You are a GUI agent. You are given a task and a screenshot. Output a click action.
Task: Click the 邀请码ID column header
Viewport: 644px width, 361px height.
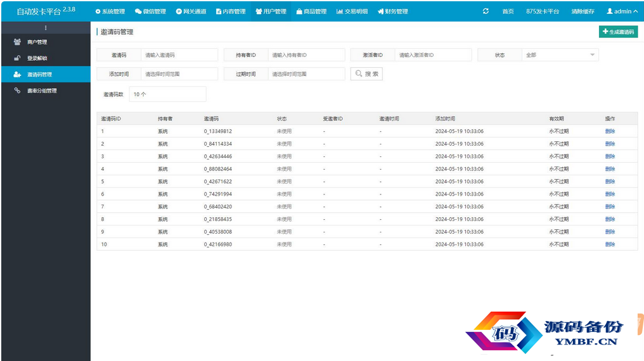pyautogui.click(x=111, y=118)
